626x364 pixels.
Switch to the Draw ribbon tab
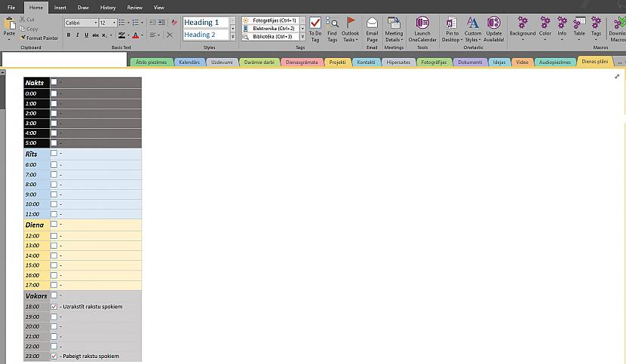[x=83, y=8]
